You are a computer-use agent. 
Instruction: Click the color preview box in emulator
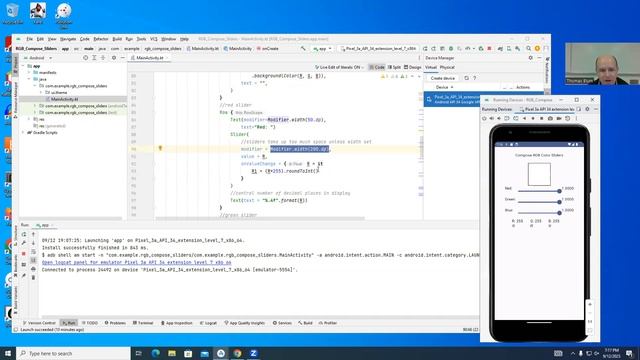click(539, 174)
